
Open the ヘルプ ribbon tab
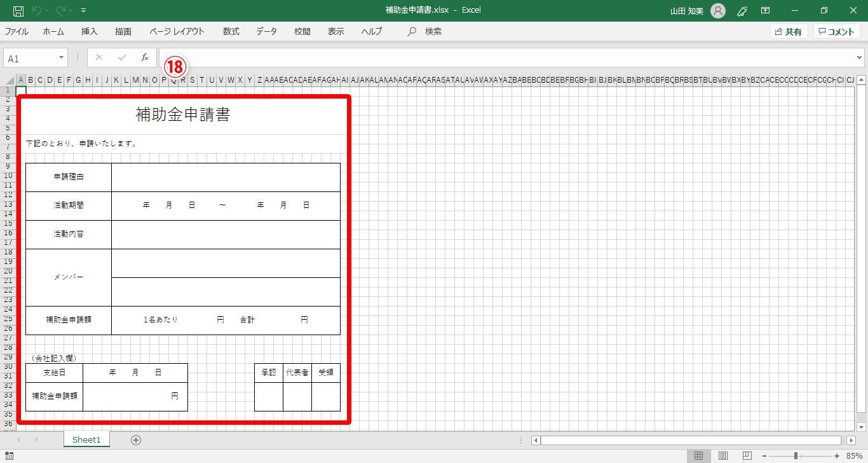[372, 31]
